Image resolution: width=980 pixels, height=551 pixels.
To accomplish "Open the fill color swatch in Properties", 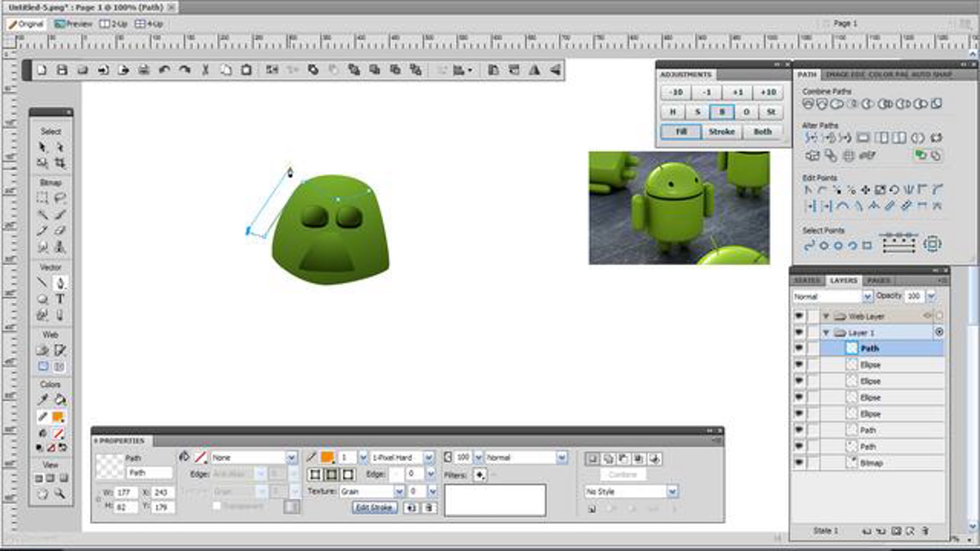I will click(200, 458).
